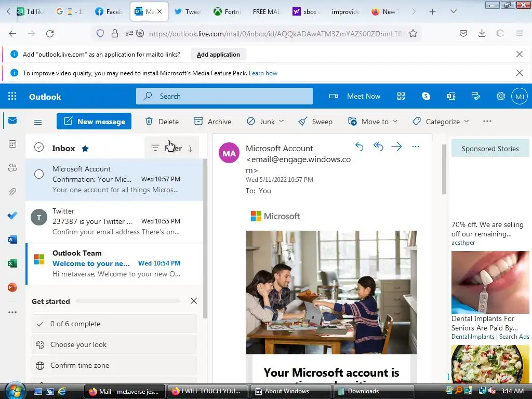532x399 pixels.
Task: Bookmark this page with the star icon
Action: tap(413, 33)
